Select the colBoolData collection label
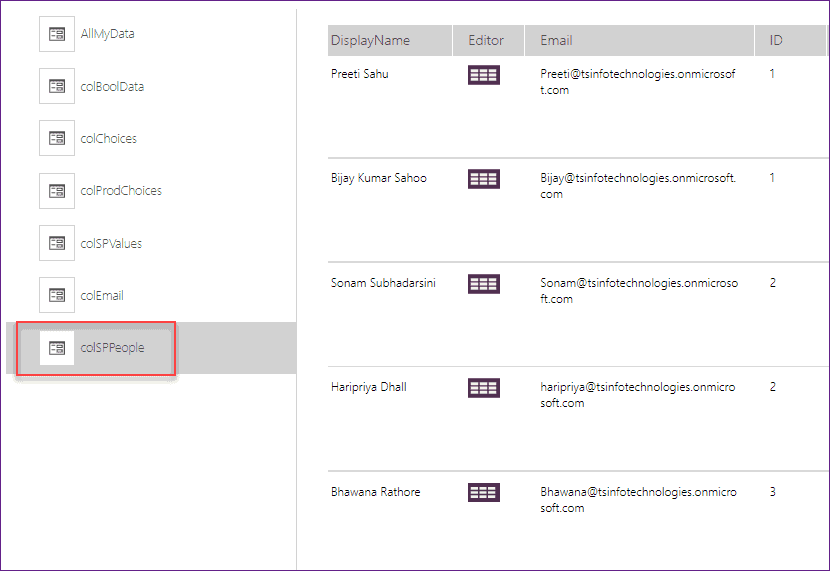Viewport: 830px width, 571px height. tap(112, 86)
